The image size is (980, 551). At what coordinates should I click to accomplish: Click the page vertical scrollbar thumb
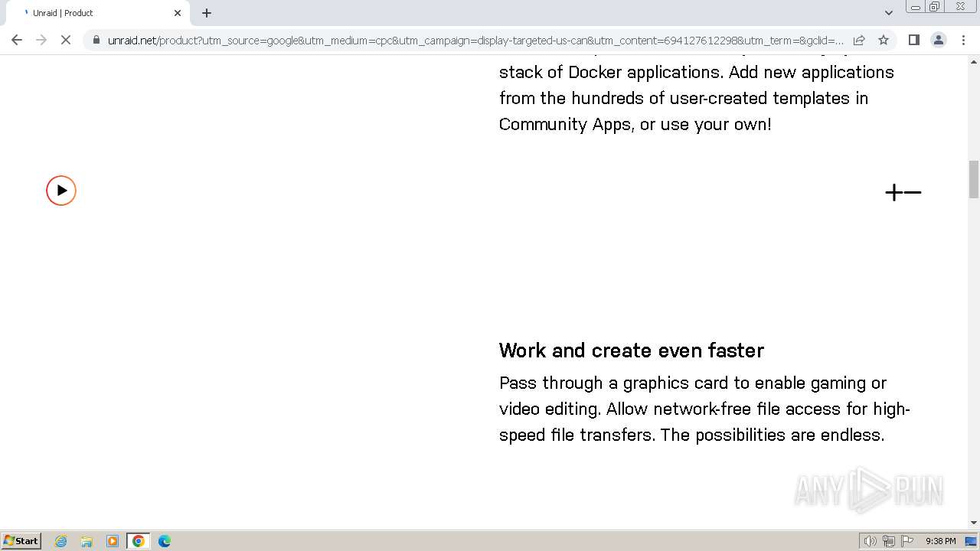(974, 179)
